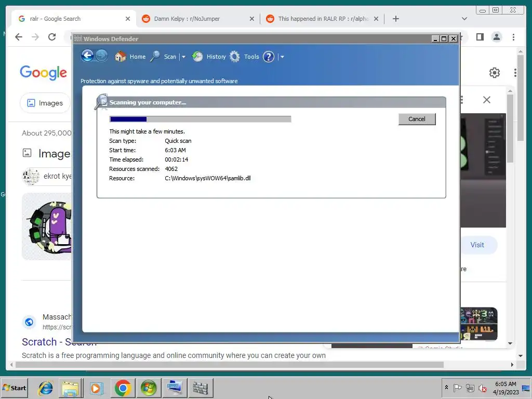Click the Images section heading icon

(x=27, y=153)
